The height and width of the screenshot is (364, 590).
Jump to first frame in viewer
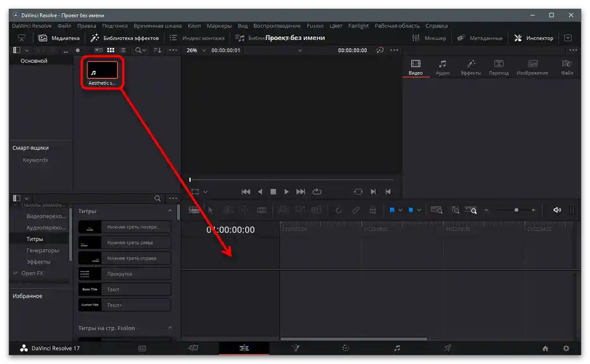[x=246, y=191]
